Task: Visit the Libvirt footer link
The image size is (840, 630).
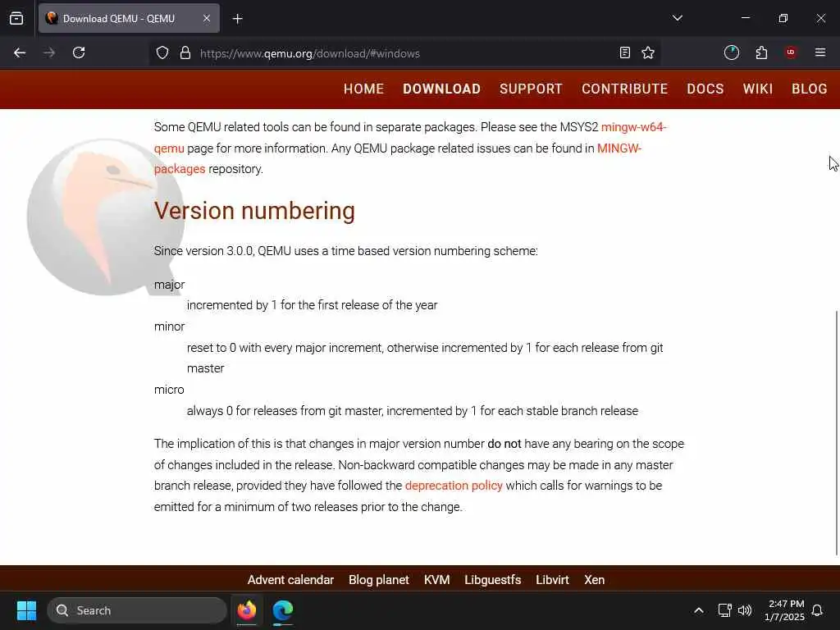Action: tap(552, 580)
